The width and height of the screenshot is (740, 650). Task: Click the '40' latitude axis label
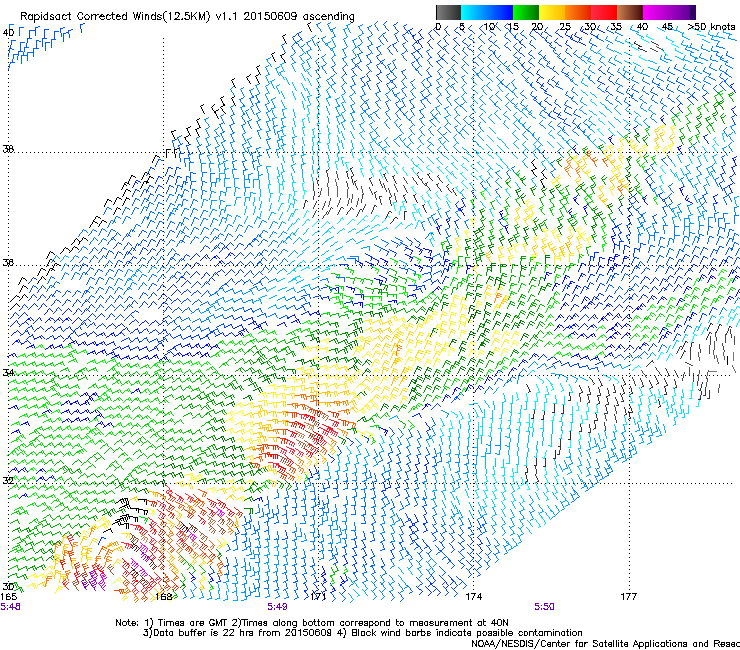[x=8, y=32]
